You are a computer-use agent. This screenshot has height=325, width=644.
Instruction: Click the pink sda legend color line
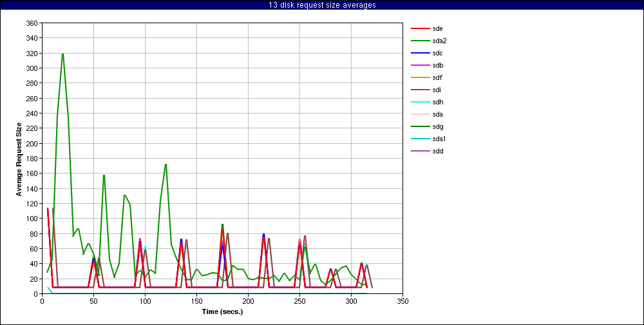[420, 114]
